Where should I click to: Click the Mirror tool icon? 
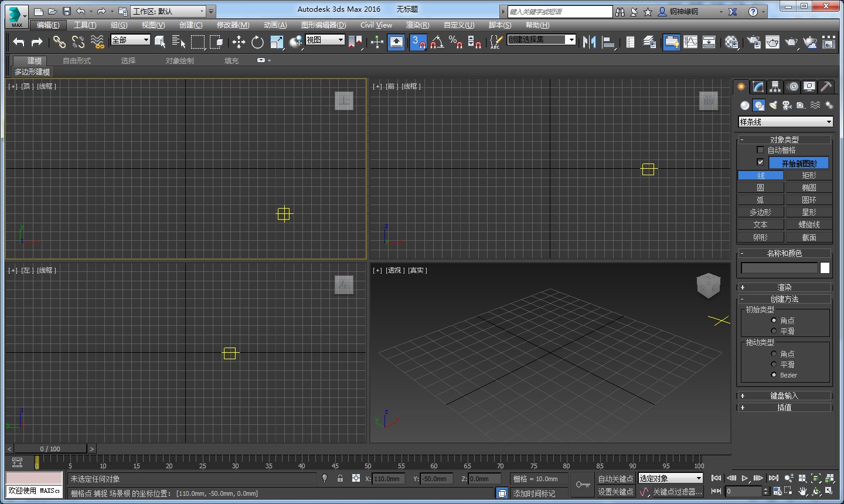(589, 42)
